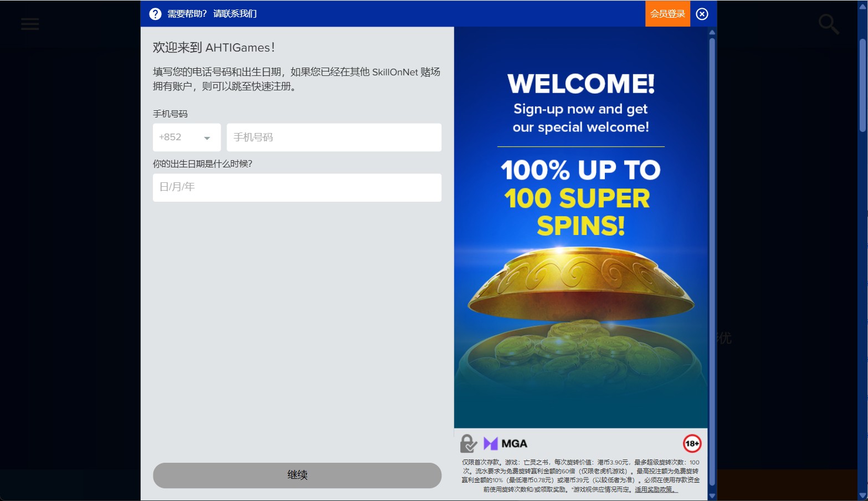The height and width of the screenshot is (501, 868).
Task: Click the search magnifier icon in background page
Action: [829, 24]
